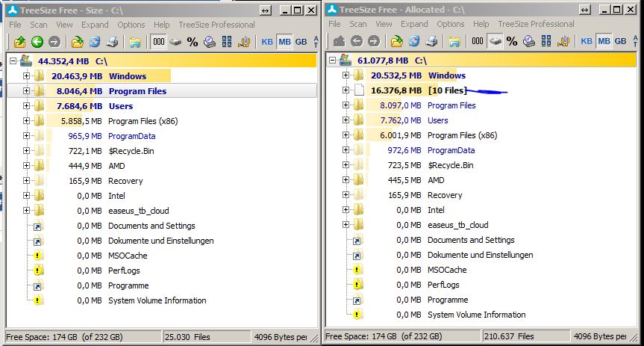
Task: Click TreeSize Professional link in Allocated window
Action: click(536, 24)
